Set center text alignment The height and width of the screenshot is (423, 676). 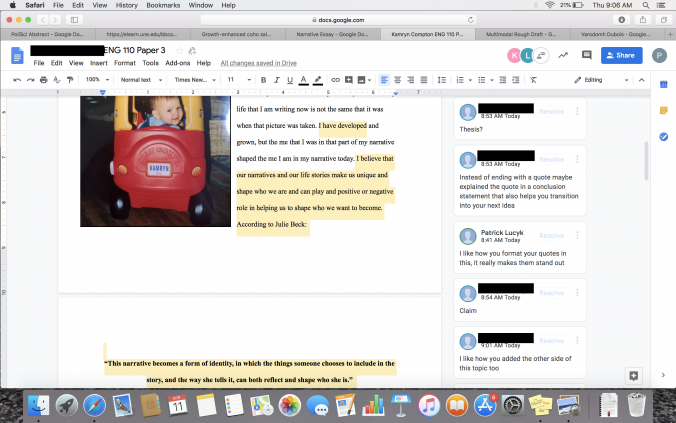pos(397,80)
